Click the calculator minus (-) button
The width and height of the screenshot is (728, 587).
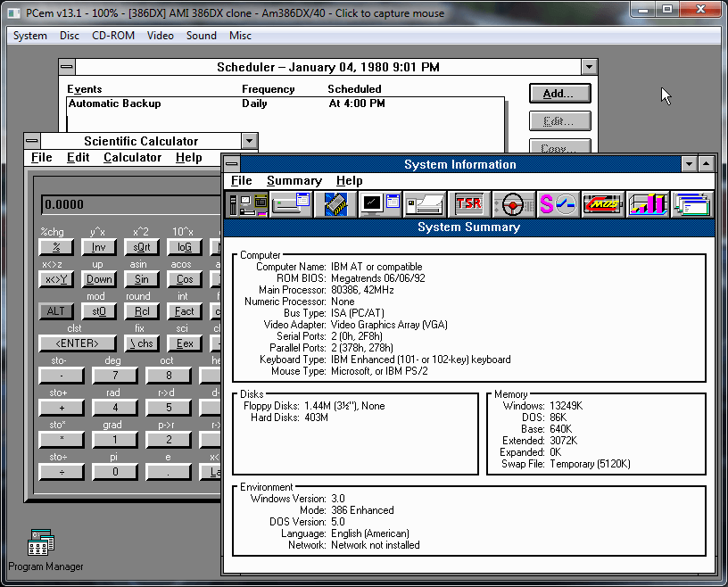tap(62, 376)
